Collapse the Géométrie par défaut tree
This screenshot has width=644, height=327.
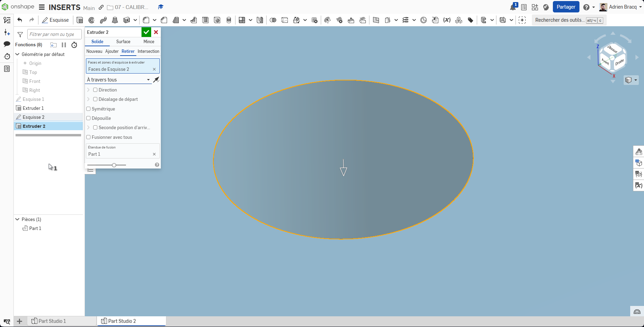click(x=18, y=54)
